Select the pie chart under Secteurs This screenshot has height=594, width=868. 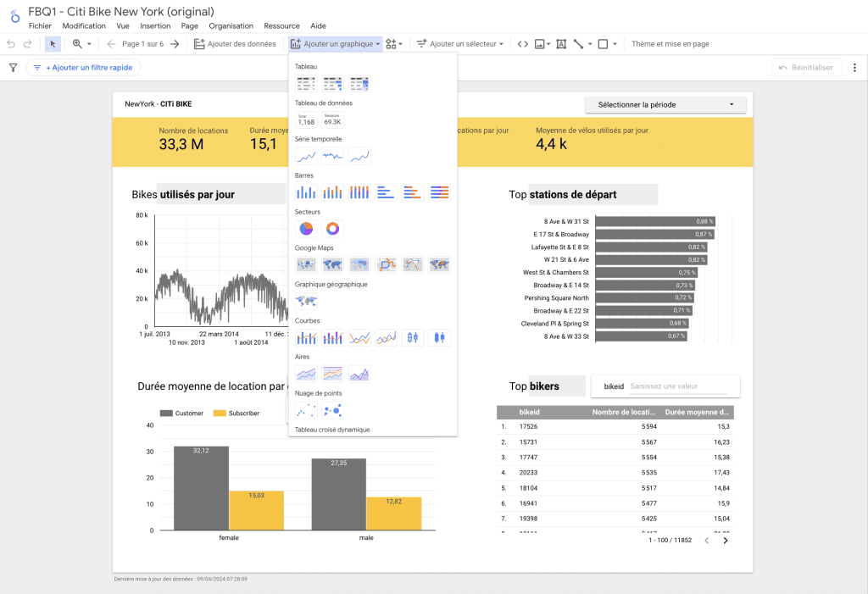click(x=304, y=228)
